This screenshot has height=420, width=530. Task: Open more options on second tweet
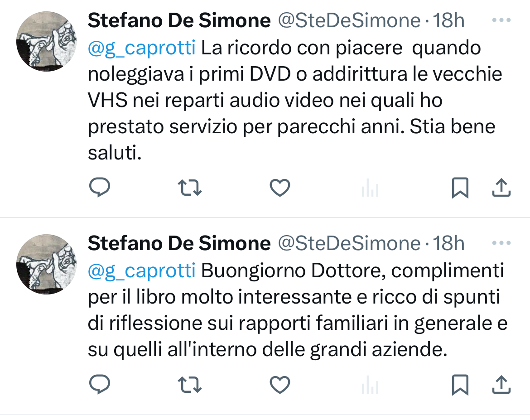(501, 243)
